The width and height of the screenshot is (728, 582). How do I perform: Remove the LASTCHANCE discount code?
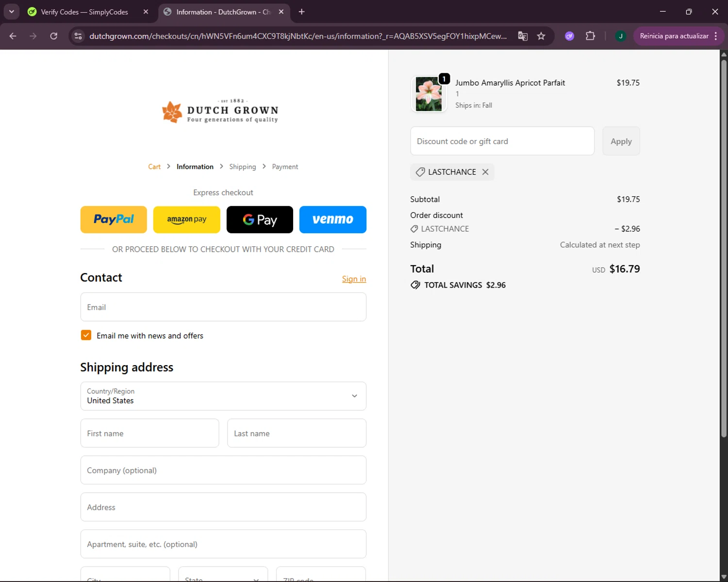pyautogui.click(x=485, y=172)
